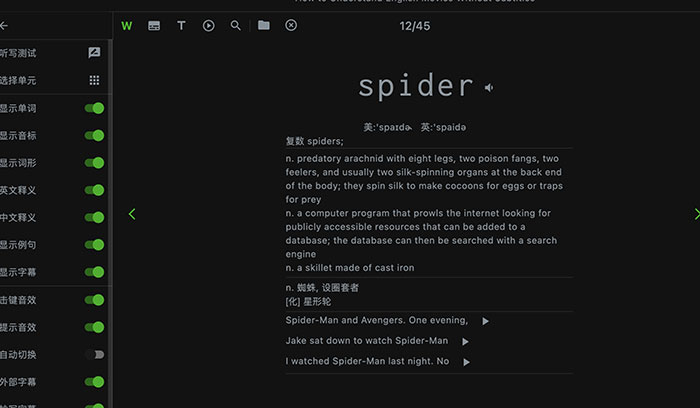Open the search magnifier icon
Screen dimensions: 700x408
click(236, 26)
